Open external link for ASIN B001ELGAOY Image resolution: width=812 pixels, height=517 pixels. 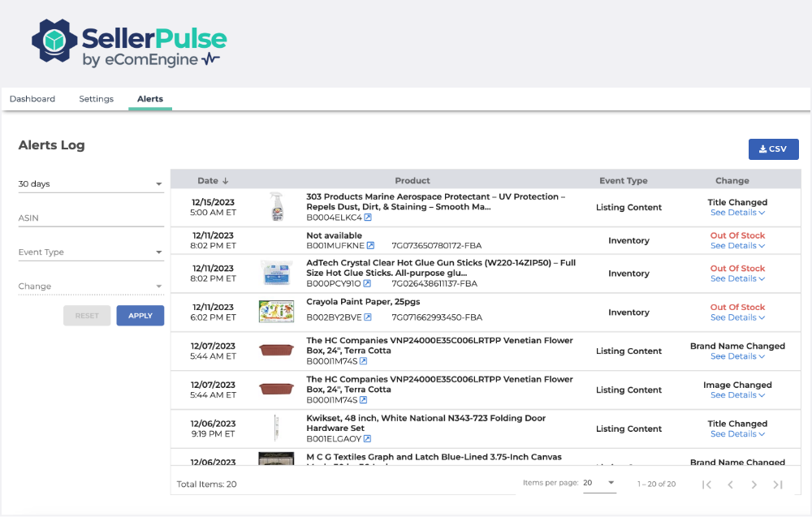click(367, 439)
